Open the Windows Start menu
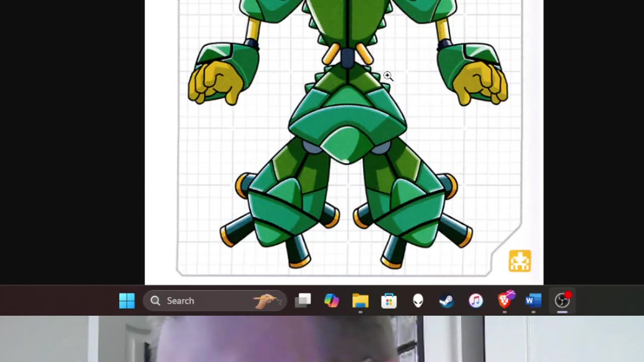Image resolution: width=644 pixels, height=362 pixels. tap(127, 301)
